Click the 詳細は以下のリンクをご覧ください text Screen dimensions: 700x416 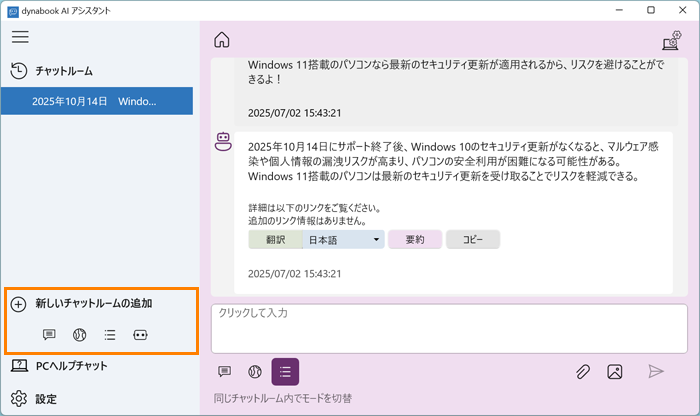[314, 208]
